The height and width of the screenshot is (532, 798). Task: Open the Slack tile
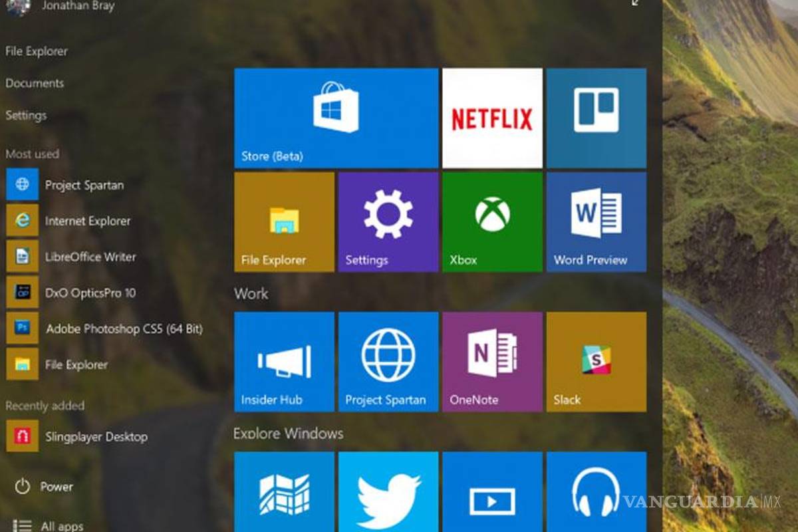point(596,361)
